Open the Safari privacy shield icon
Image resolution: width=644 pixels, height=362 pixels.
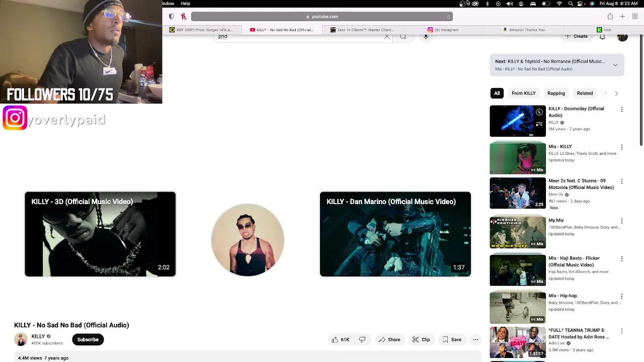pyautogui.click(x=172, y=17)
